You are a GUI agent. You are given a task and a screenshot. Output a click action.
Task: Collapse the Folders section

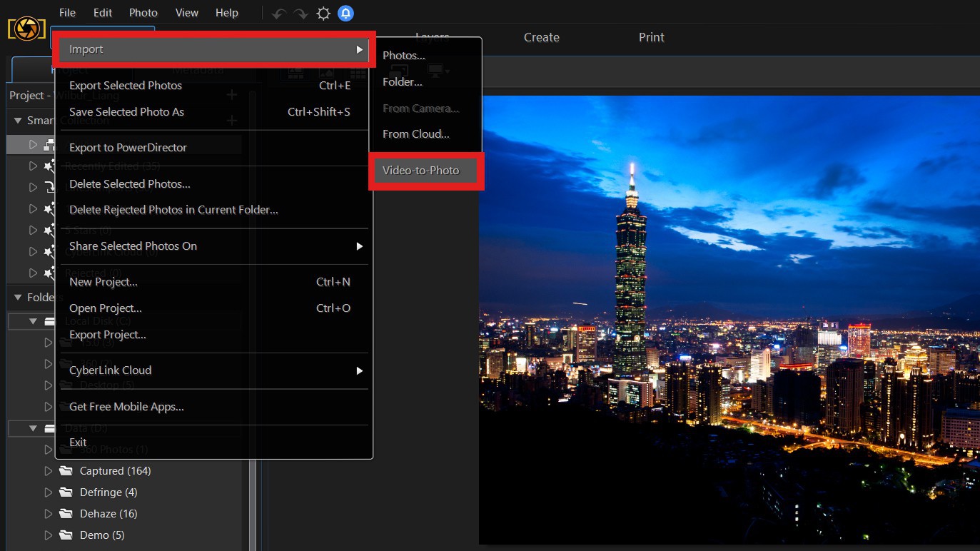18,298
